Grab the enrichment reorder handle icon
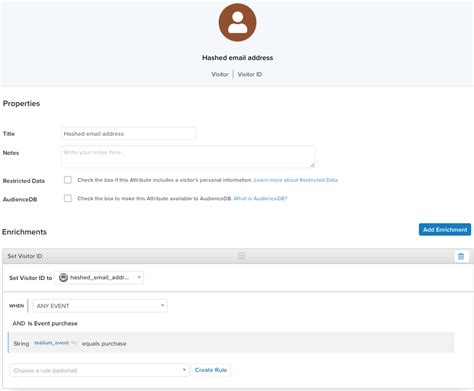Screen dimensions: 474x391 241,256
